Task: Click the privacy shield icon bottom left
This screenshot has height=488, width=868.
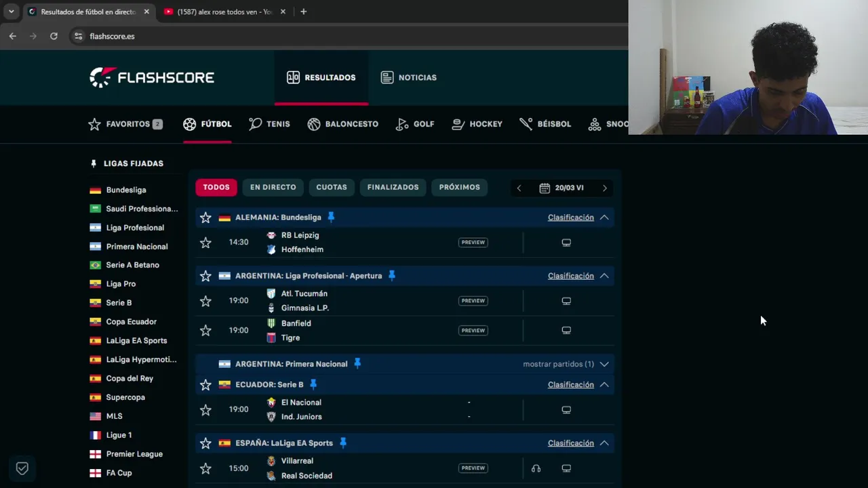Action: tap(22, 468)
